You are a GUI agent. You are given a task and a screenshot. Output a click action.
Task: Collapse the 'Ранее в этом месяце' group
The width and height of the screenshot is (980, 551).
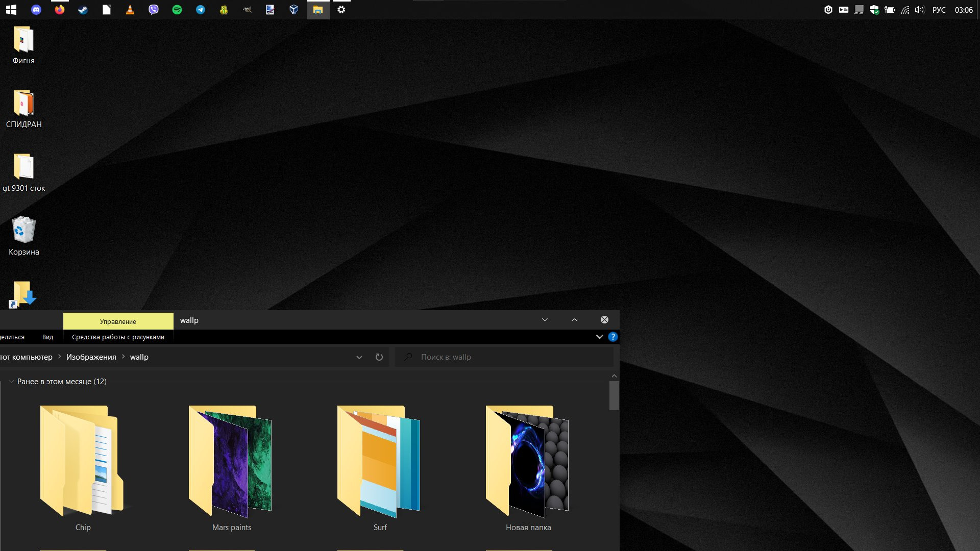click(11, 382)
